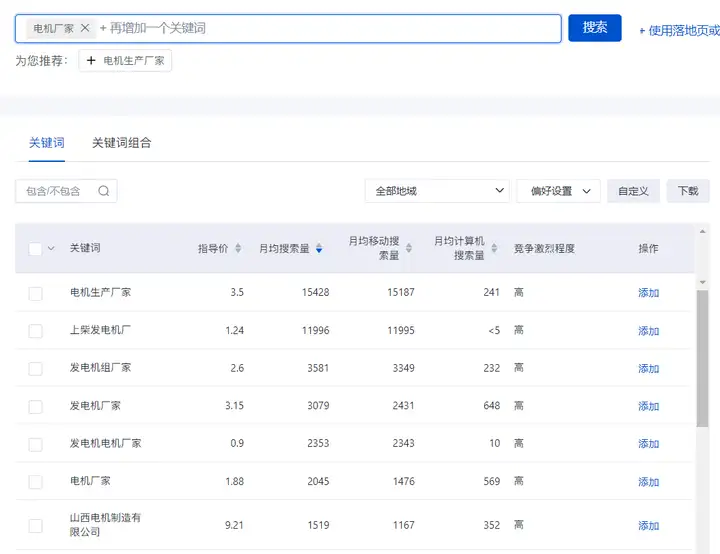Switch to the 关键词 tab
Screen dimensions: 720x554
point(46,143)
